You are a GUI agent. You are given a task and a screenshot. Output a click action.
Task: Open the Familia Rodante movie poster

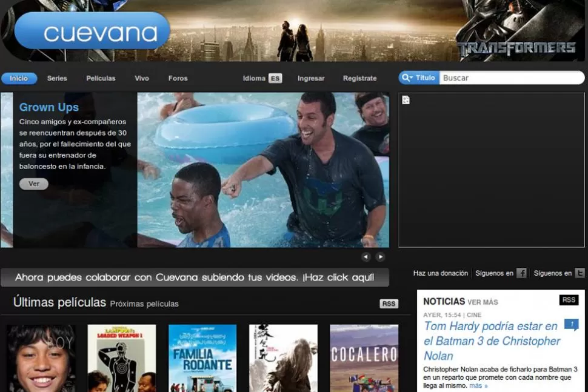[202, 358]
